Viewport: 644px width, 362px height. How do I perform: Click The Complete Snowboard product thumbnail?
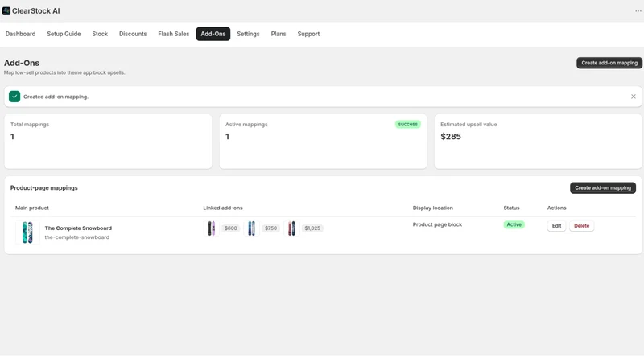click(27, 232)
